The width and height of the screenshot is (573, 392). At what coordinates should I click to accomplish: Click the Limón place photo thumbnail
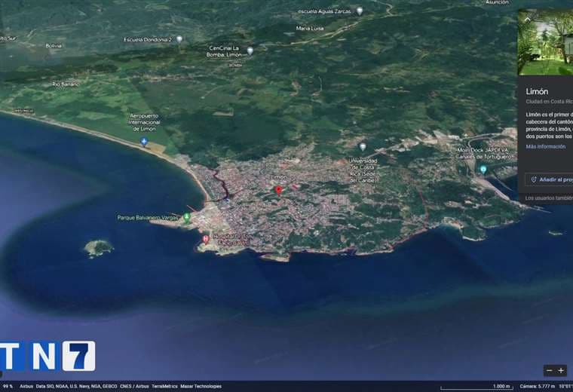click(545, 42)
